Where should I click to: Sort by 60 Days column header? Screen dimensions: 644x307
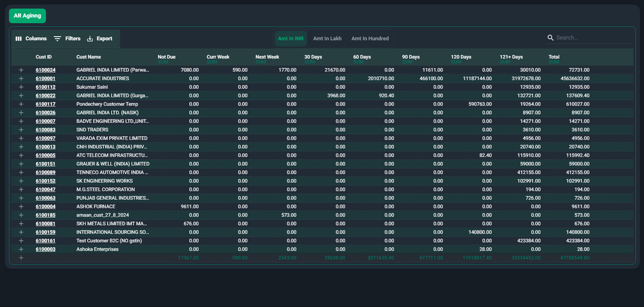pyautogui.click(x=362, y=57)
